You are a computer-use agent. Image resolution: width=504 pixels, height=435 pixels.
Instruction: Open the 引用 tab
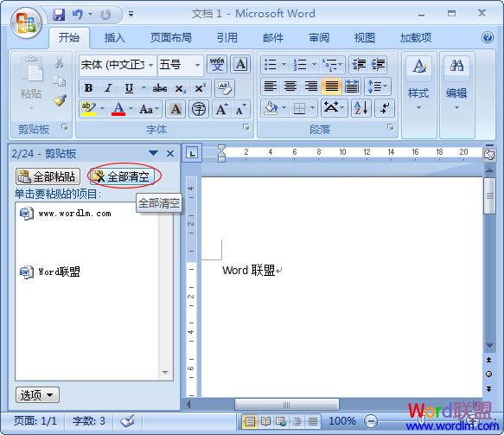click(x=226, y=38)
